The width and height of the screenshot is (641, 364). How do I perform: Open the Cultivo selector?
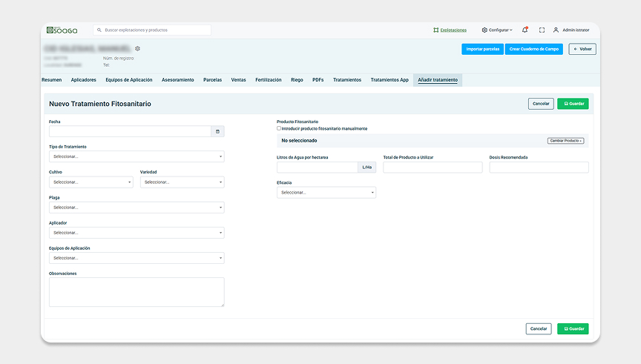click(x=91, y=182)
